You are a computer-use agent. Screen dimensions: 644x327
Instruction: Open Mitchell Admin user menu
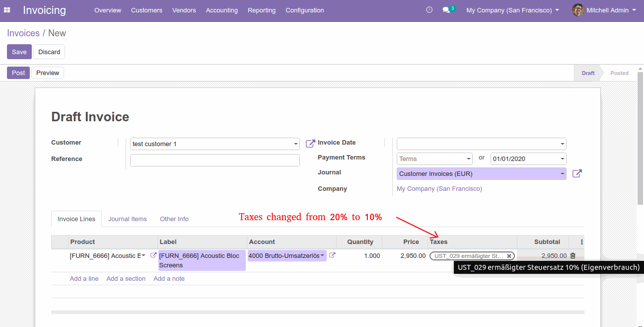(611, 10)
